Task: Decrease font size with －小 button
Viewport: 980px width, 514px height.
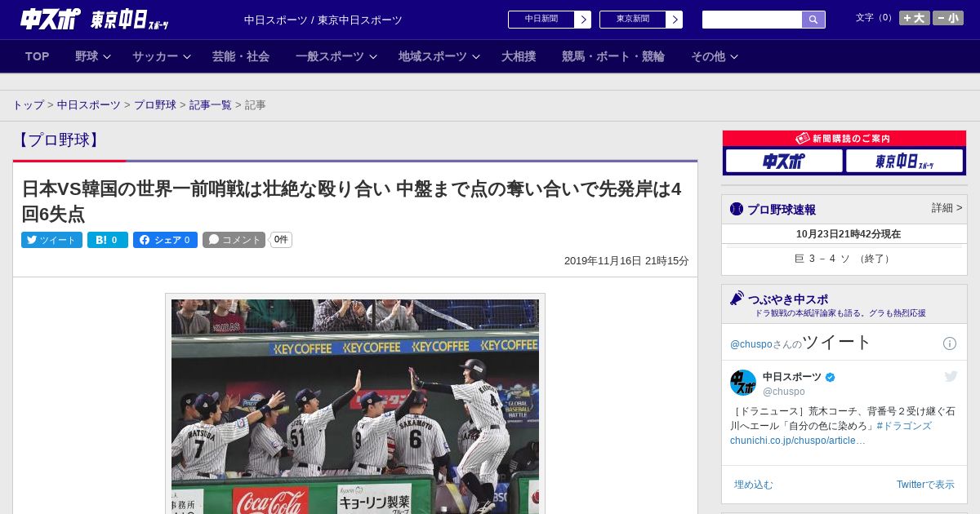Action: [x=948, y=18]
